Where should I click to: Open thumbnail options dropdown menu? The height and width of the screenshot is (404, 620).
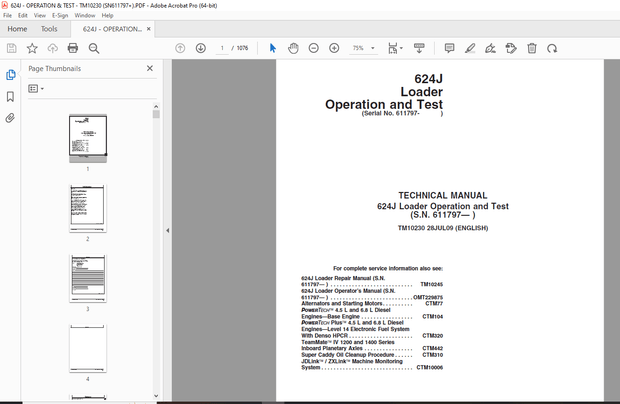pos(36,89)
